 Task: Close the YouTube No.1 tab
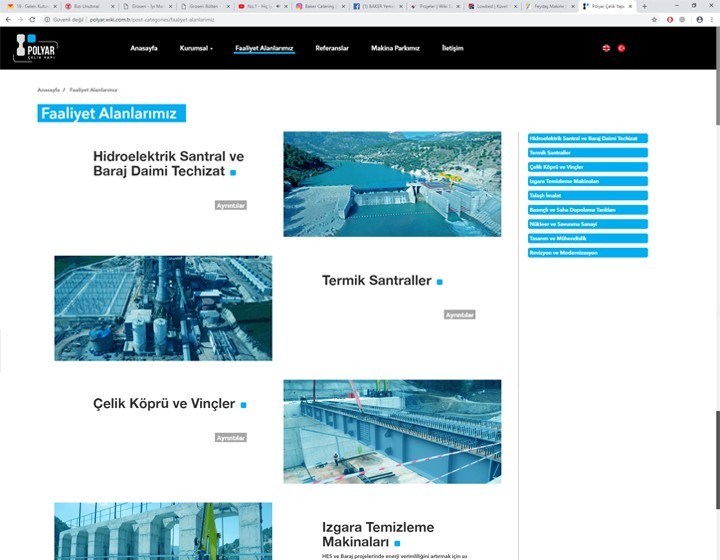[x=286, y=6]
